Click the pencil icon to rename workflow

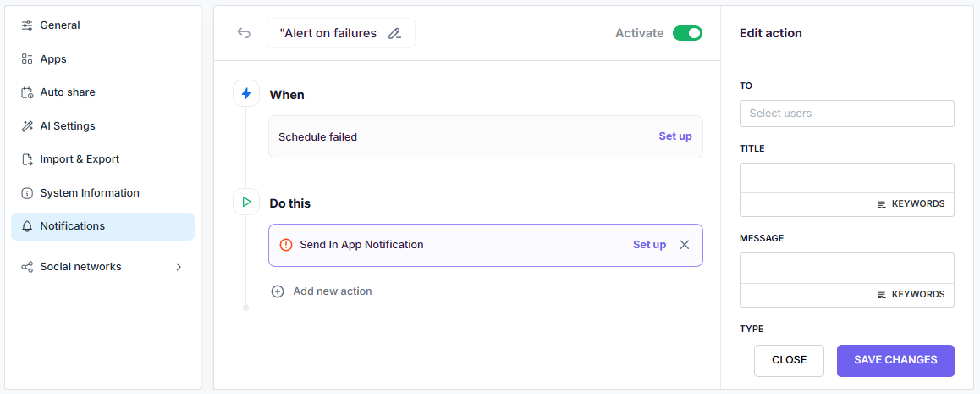tap(394, 34)
